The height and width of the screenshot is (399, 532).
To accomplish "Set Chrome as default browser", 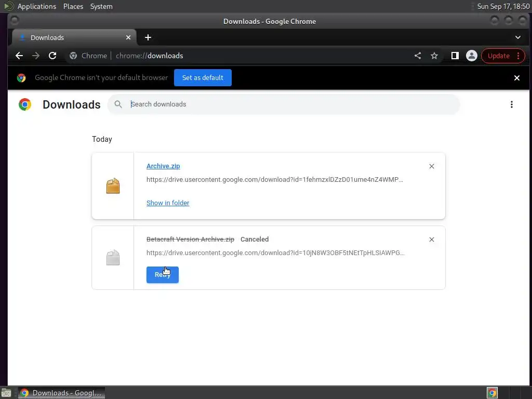I will pos(203,78).
